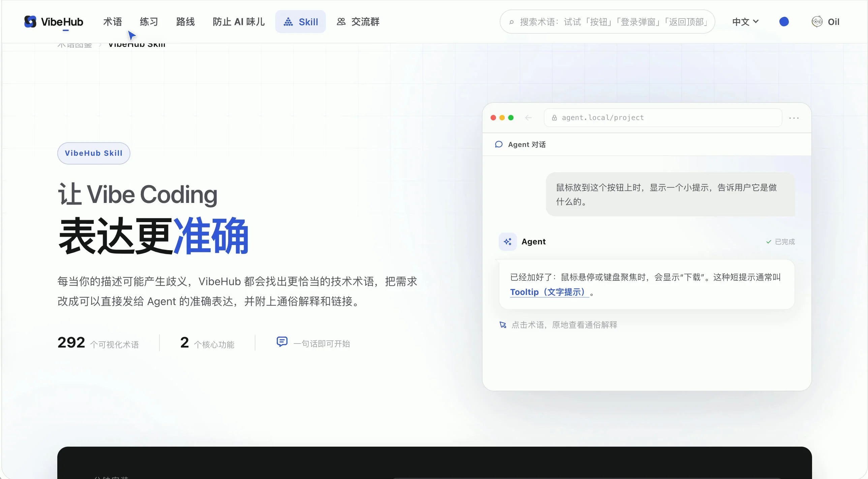Click the user message bubble about 鼠标放到这个按钮
Screen dimensions: 868x479
click(x=670, y=194)
